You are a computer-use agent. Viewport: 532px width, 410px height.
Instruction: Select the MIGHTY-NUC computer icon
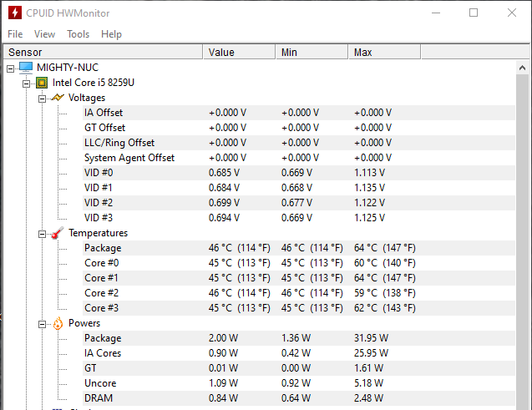point(26,68)
